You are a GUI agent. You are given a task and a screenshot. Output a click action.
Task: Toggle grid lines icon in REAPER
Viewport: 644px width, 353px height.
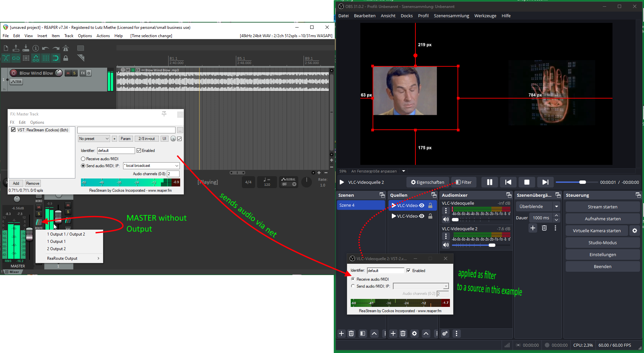point(46,58)
